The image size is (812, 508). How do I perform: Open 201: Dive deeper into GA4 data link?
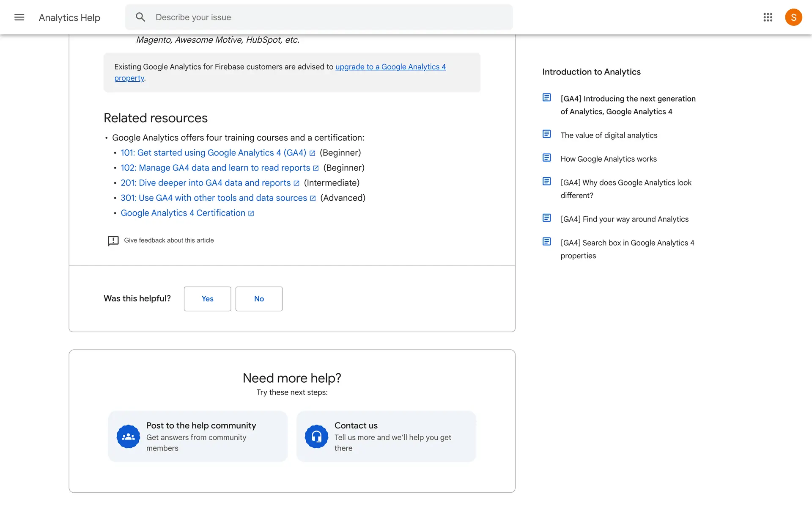pos(206,183)
